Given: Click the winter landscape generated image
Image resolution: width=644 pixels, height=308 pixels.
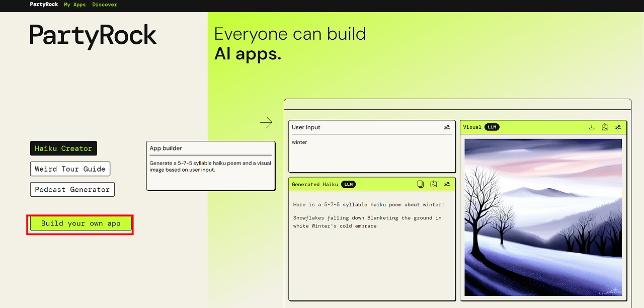Looking at the screenshot, I should pyautogui.click(x=543, y=217).
